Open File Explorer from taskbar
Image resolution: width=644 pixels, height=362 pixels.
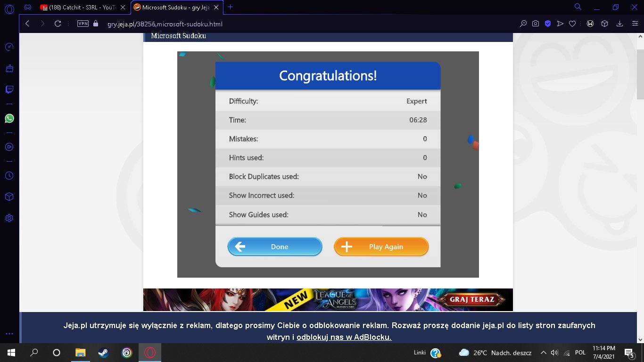point(81,353)
